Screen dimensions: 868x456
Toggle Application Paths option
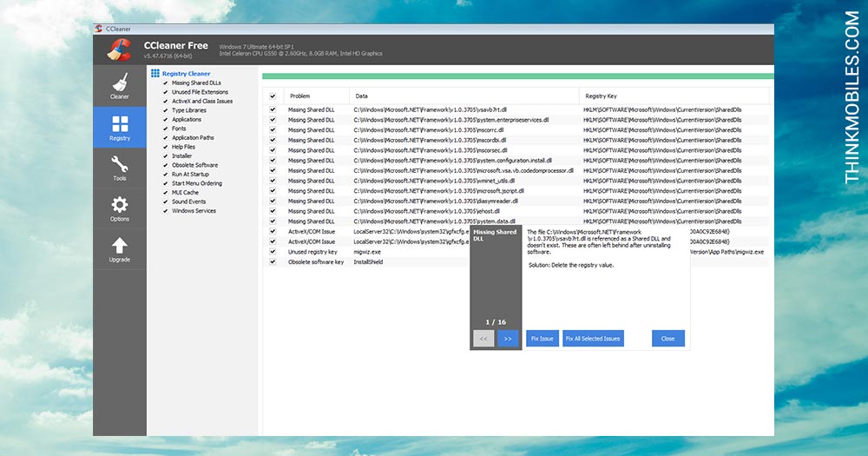click(x=166, y=138)
